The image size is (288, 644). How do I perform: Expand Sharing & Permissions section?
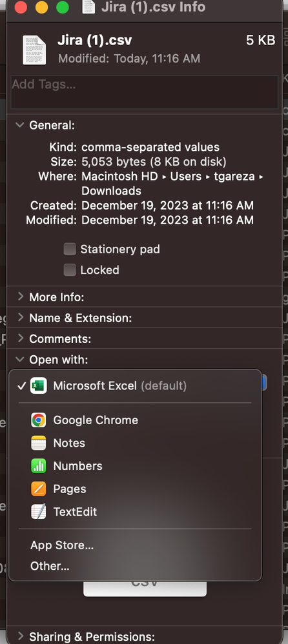[x=20, y=637]
